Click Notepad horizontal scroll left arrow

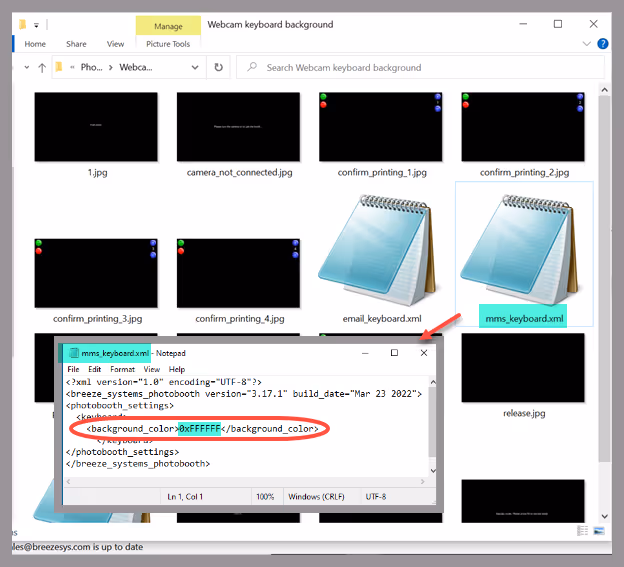(x=68, y=481)
